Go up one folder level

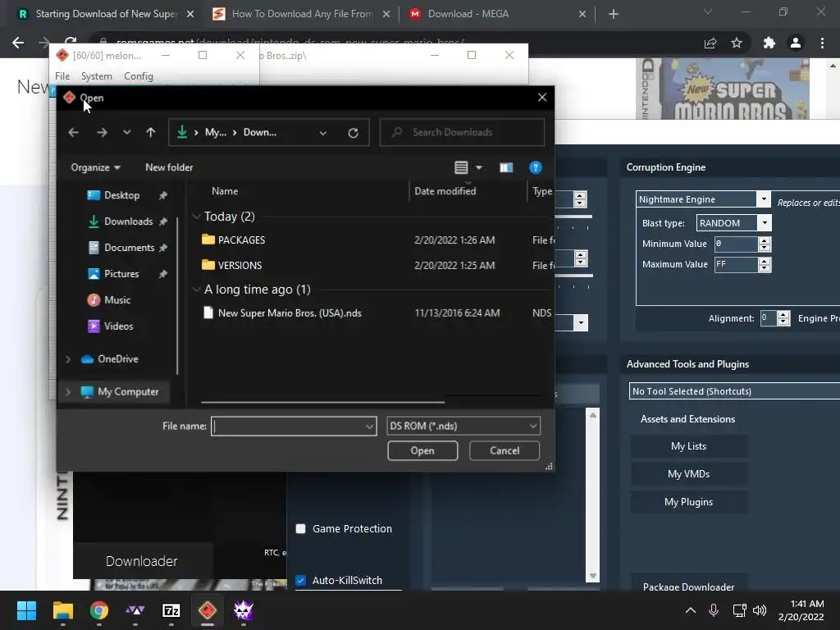tap(151, 132)
